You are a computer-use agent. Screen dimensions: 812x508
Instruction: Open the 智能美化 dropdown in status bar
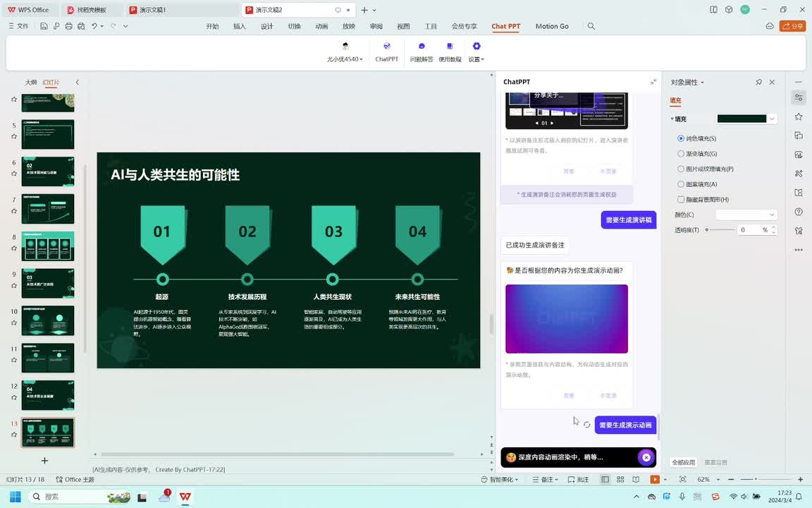pos(500,480)
